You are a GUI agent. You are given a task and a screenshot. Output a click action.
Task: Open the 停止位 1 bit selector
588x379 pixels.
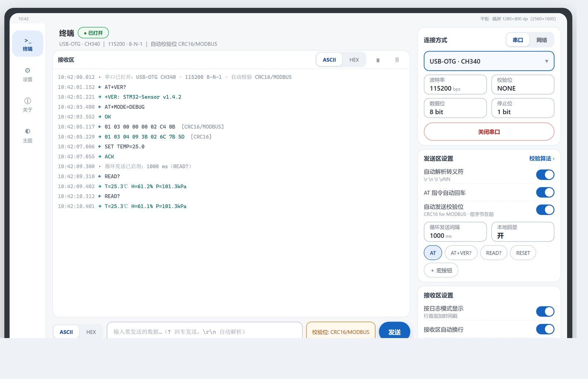[523, 108]
